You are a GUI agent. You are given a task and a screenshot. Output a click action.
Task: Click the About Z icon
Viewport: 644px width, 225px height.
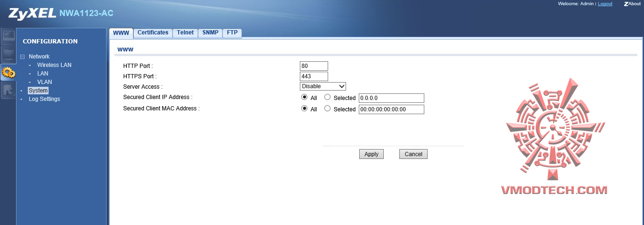[x=626, y=4]
